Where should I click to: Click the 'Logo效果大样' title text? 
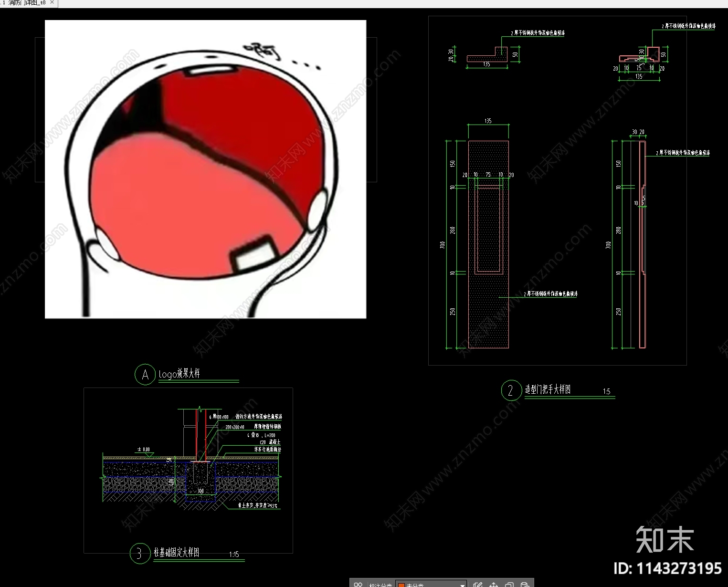tap(179, 374)
